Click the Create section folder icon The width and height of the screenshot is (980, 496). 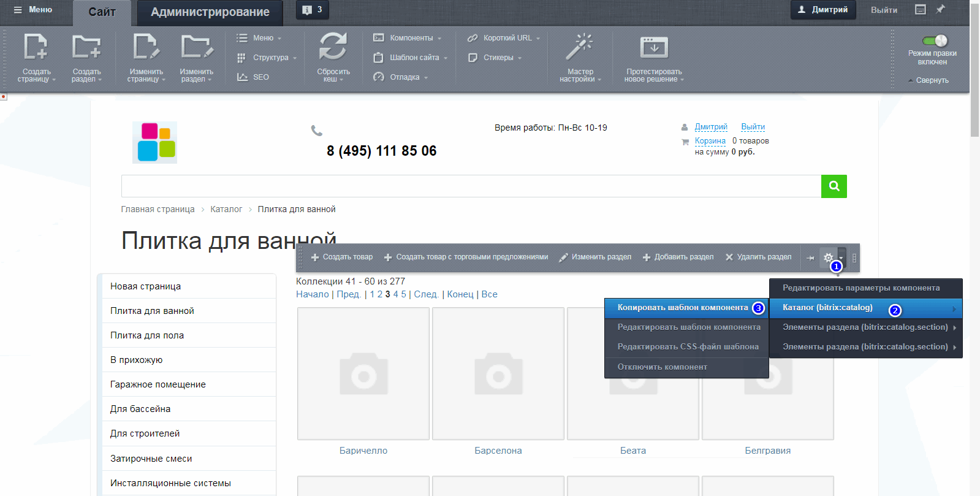(86, 48)
